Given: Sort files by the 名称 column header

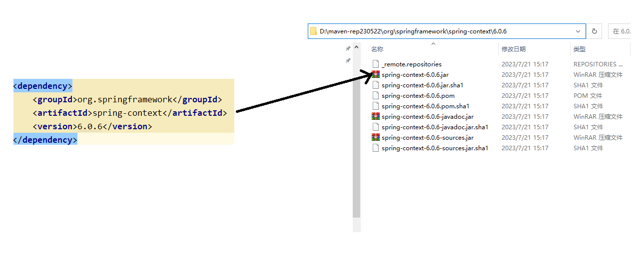Looking at the screenshot, I should pyautogui.click(x=377, y=49).
